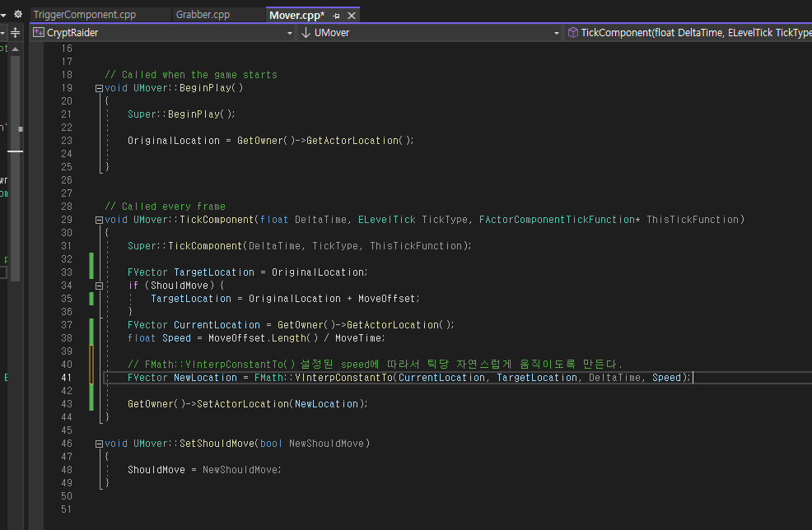Select the Mover.cpp* tab
The image size is (812, 530).
tap(296, 15)
